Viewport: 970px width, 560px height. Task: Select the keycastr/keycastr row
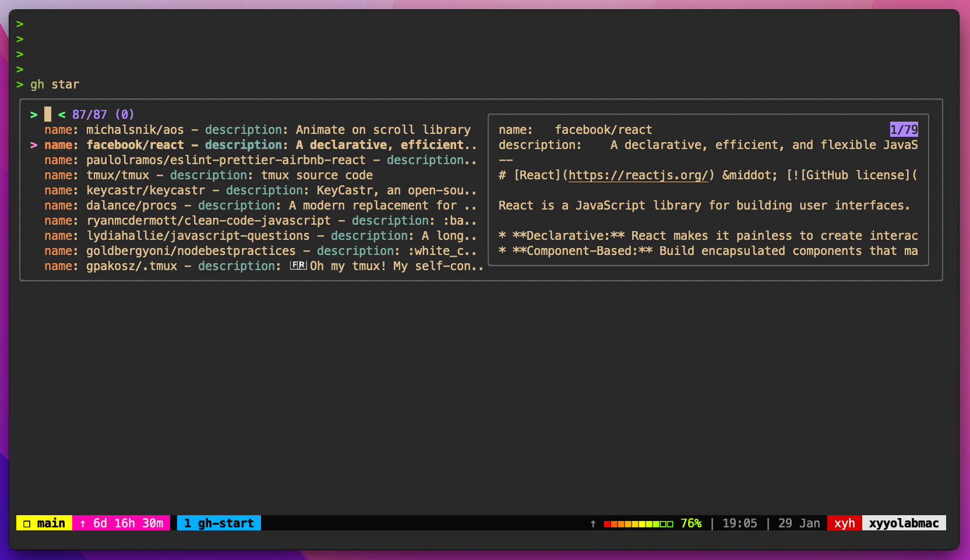[x=260, y=190]
